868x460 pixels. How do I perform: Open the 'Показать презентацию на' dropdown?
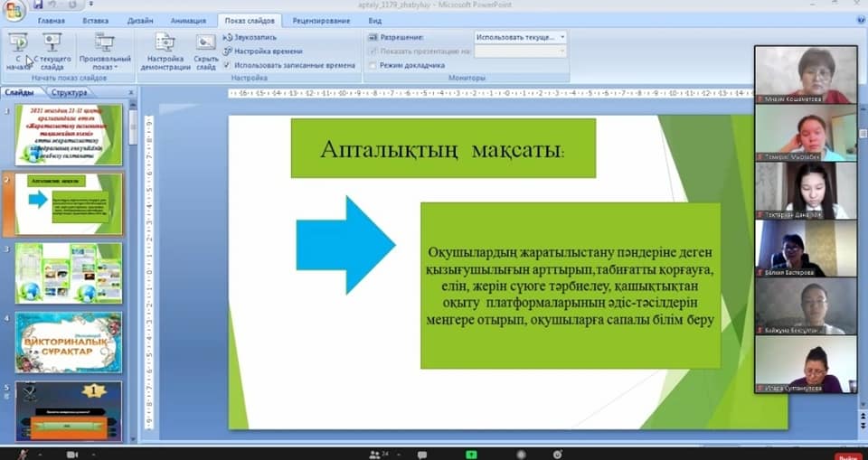(521, 52)
